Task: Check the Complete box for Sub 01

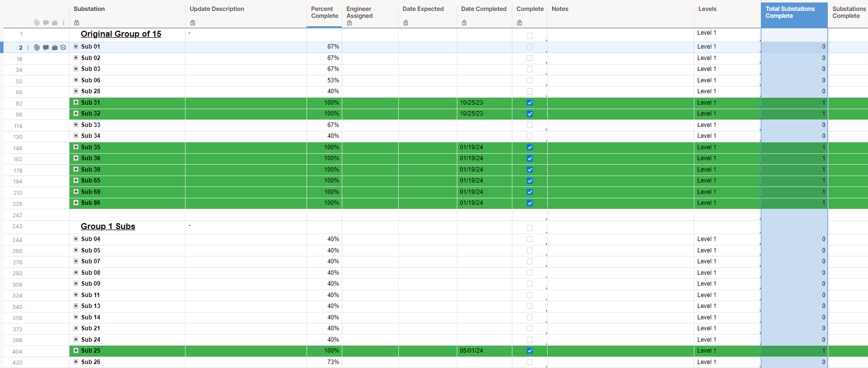Action: pos(530,47)
